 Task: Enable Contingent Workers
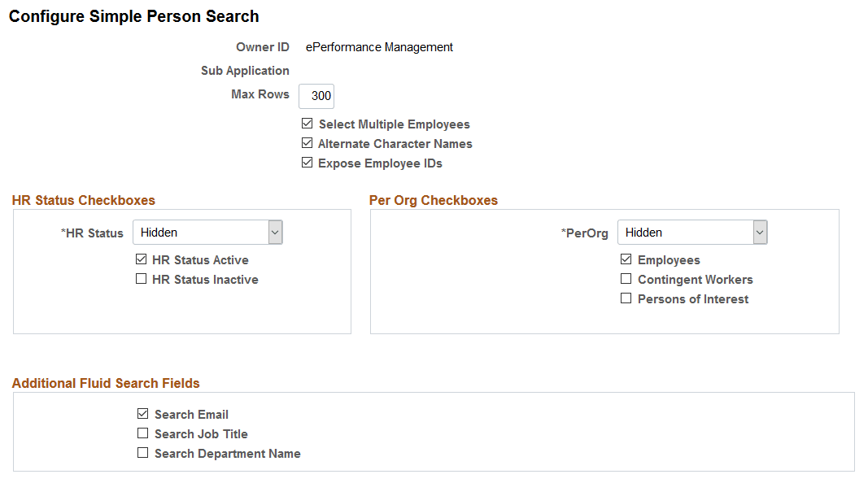[x=626, y=278]
